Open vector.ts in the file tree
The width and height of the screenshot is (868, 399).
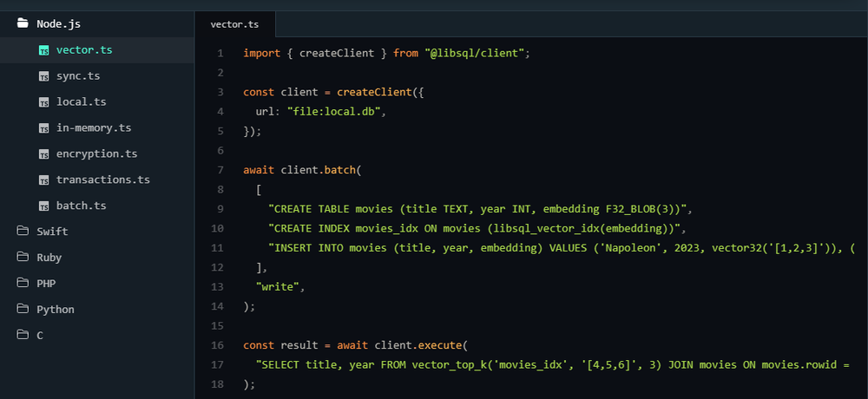point(97,49)
